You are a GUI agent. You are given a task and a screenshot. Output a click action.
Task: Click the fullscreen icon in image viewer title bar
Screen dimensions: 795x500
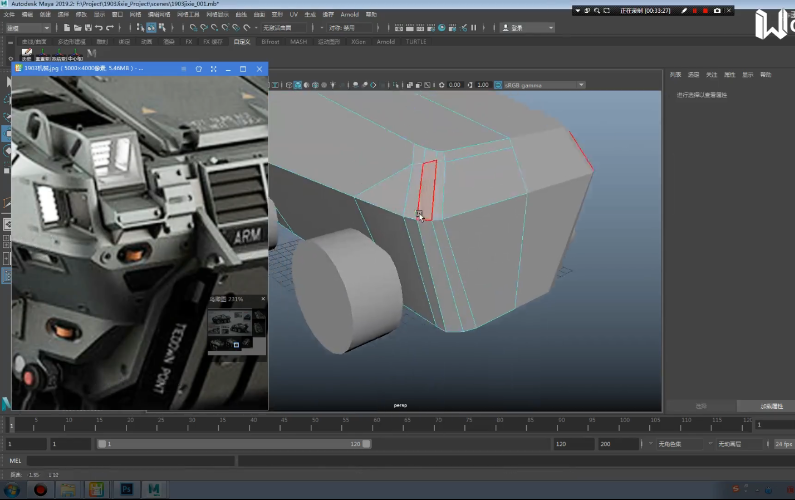(x=213, y=69)
